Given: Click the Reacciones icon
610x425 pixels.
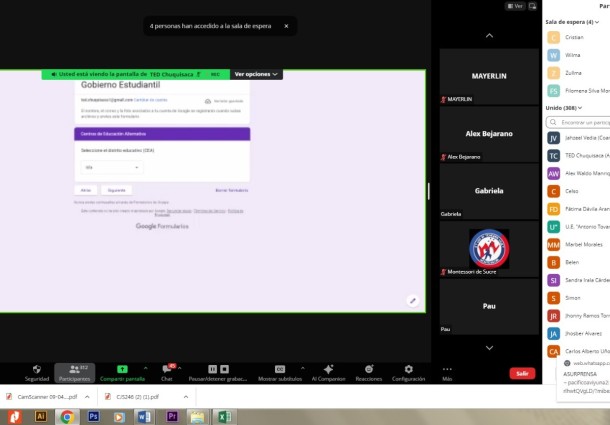Looking at the screenshot, I should pyautogui.click(x=368, y=370).
